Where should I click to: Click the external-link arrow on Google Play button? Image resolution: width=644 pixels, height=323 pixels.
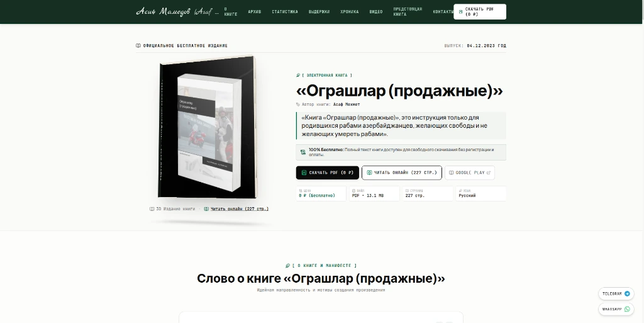[488, 173]
